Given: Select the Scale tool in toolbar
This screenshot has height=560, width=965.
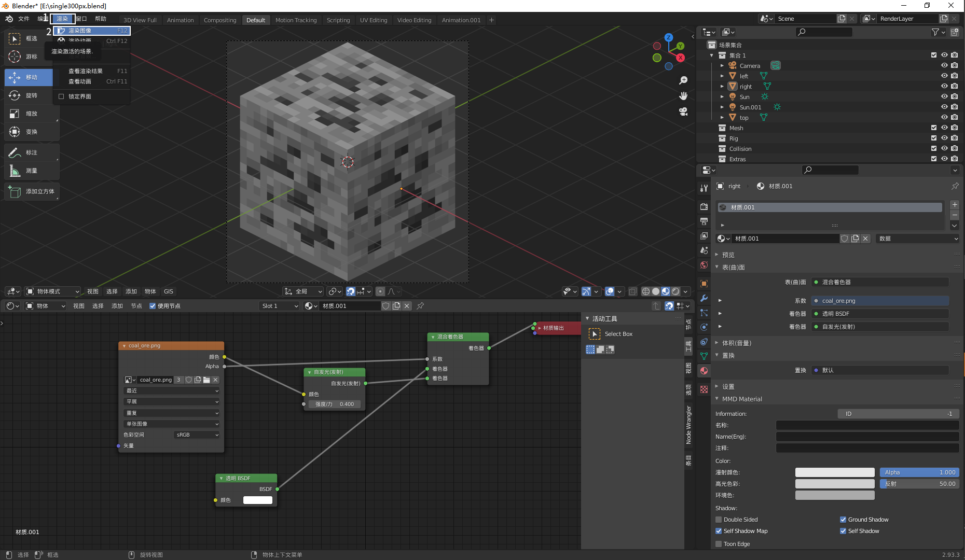Looking at the screenshot, I should pyautogui.click(x=31, y=114).
